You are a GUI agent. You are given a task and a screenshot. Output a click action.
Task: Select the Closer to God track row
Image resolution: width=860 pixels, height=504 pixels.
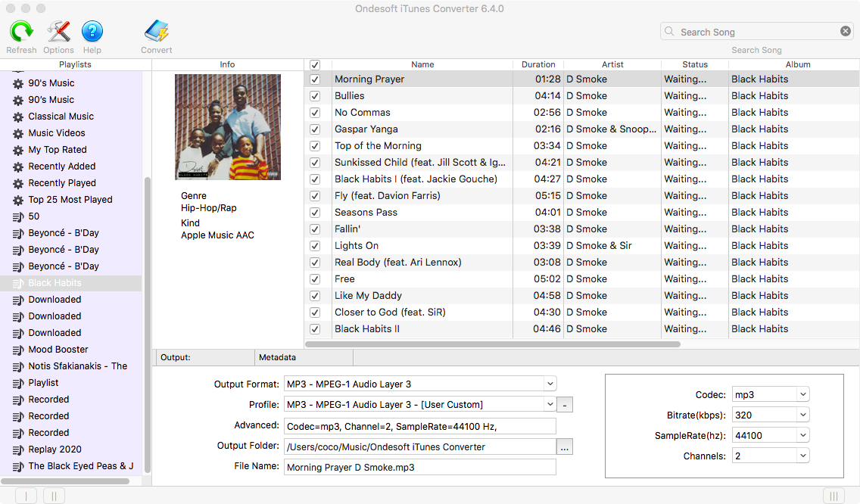pos(582,312)
